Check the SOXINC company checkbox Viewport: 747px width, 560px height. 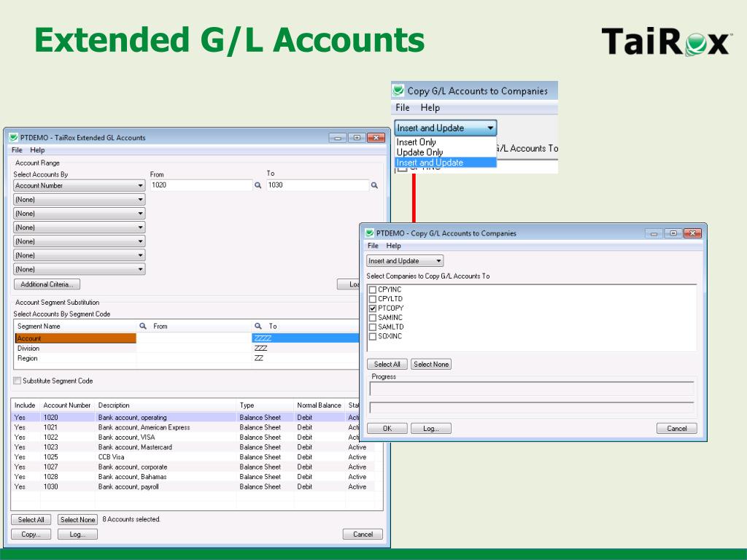(373, 336)
